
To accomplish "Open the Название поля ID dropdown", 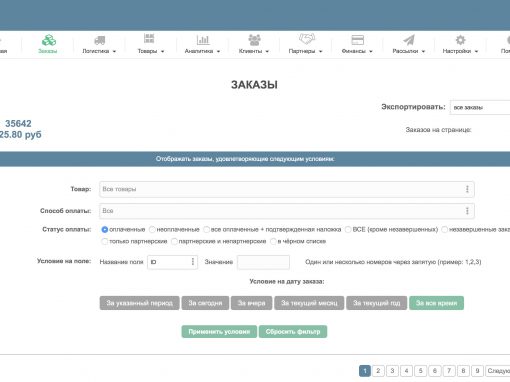I will point(172,262).
